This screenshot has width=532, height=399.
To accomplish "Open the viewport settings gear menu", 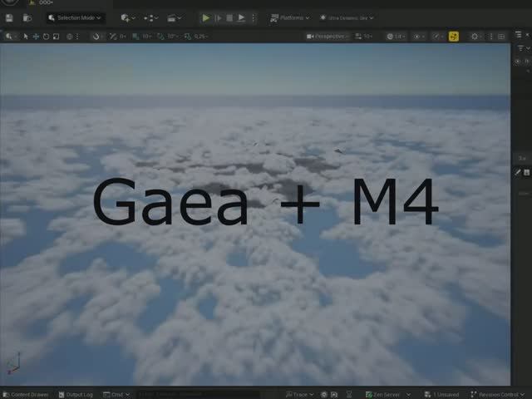I will pyautogui.click(x=476, y=37).
